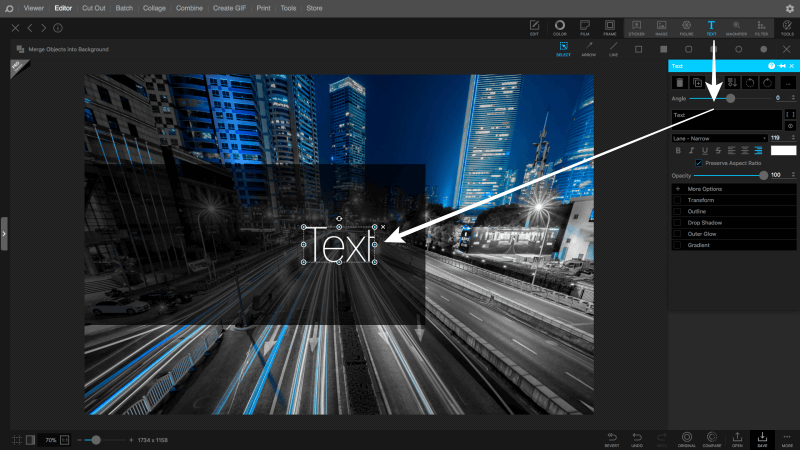800x450 pixels.
Task: Enable the Outline checkbox
Action: [x=678, y=211]
